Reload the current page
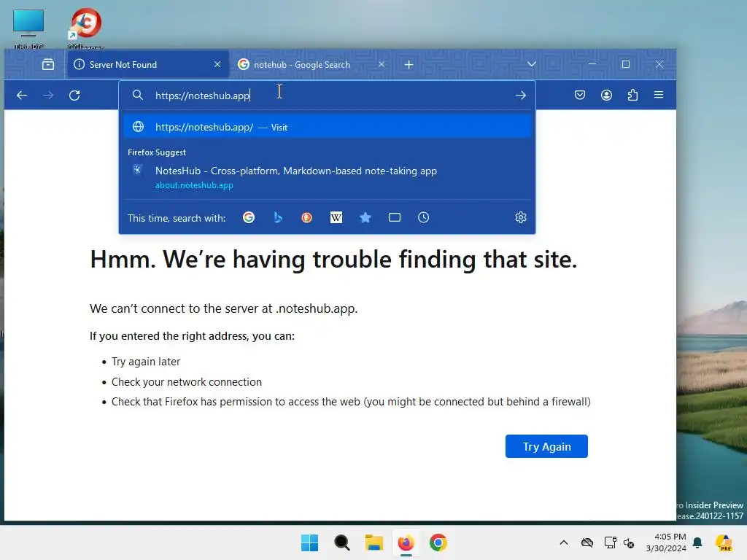Screen dimensions: 747x560 74,96
